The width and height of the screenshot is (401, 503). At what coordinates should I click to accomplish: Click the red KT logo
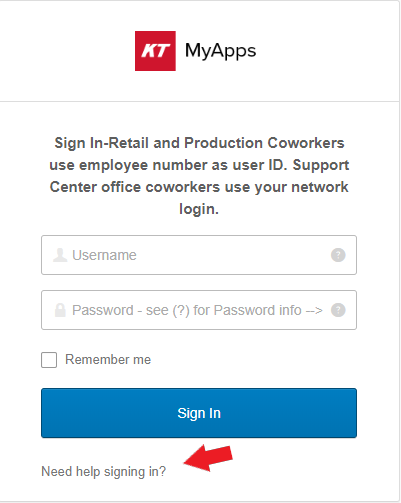click(155, 51)
